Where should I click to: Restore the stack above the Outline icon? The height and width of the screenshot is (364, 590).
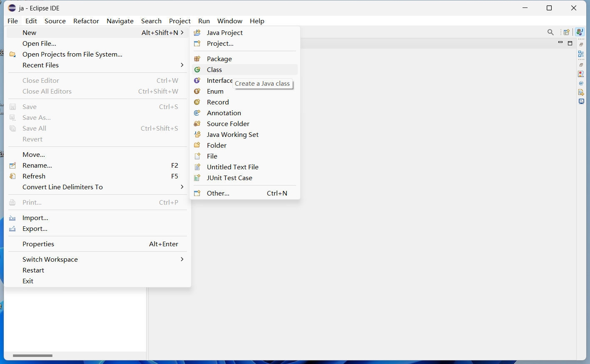[x=581, y=45]
